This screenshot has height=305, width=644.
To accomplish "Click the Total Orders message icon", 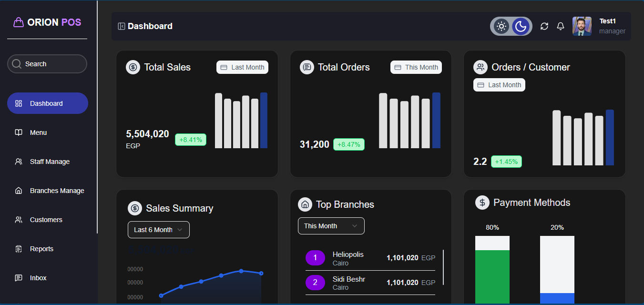I will pyautogui.click(x=307, y=67).
